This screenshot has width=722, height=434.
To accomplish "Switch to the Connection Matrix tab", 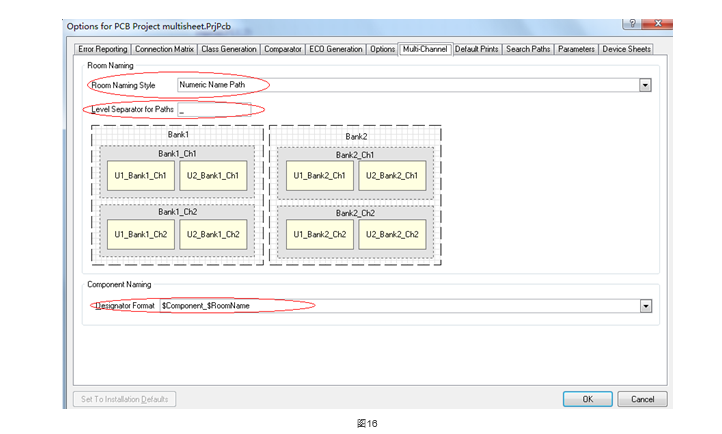I will click(x=164, y=49).
